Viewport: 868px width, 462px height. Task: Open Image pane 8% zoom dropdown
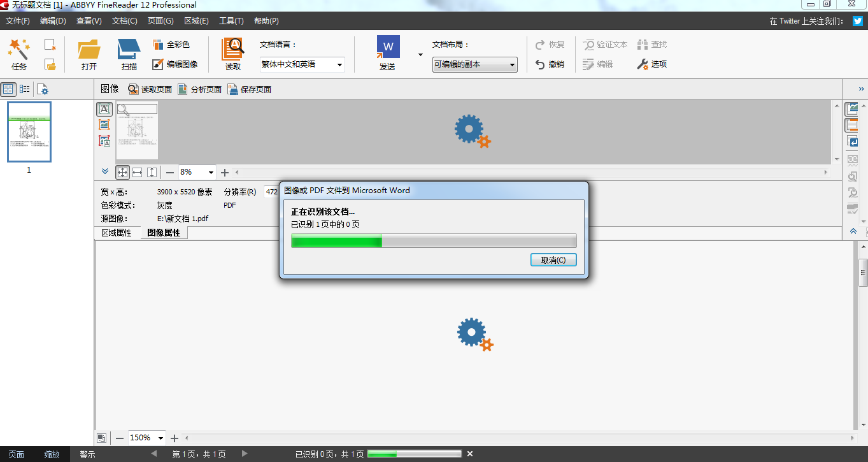211,172
